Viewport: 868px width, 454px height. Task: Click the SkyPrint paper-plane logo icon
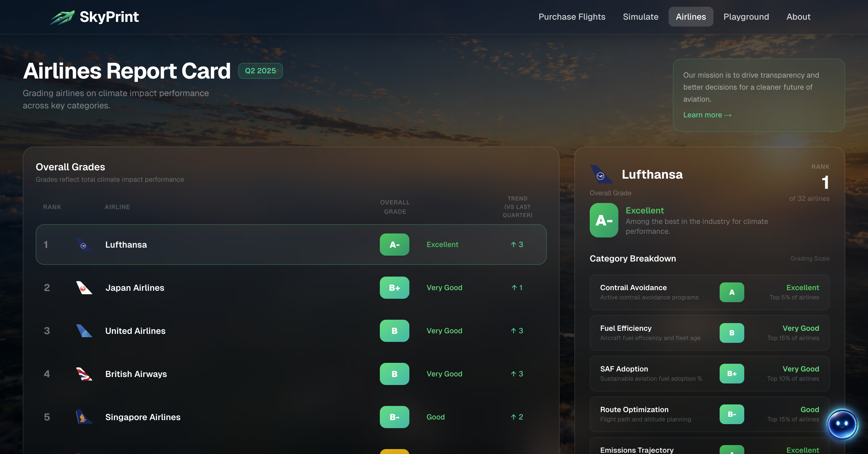[62, 17]
